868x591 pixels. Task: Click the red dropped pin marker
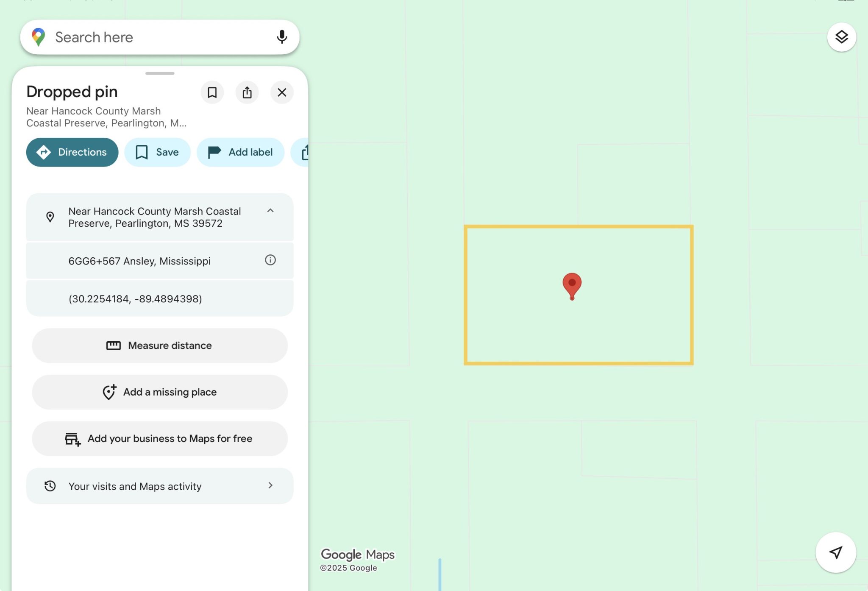pyautogui.click(x=572, y=285)
